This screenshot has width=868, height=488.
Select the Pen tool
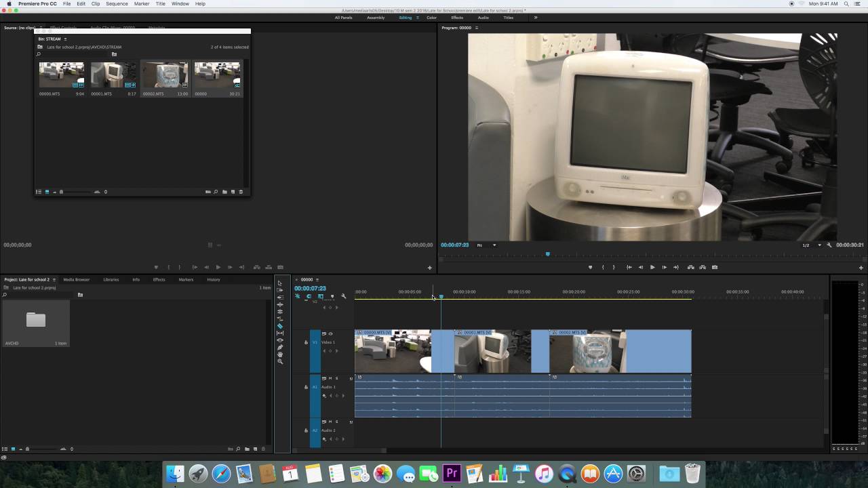point(280,347)
